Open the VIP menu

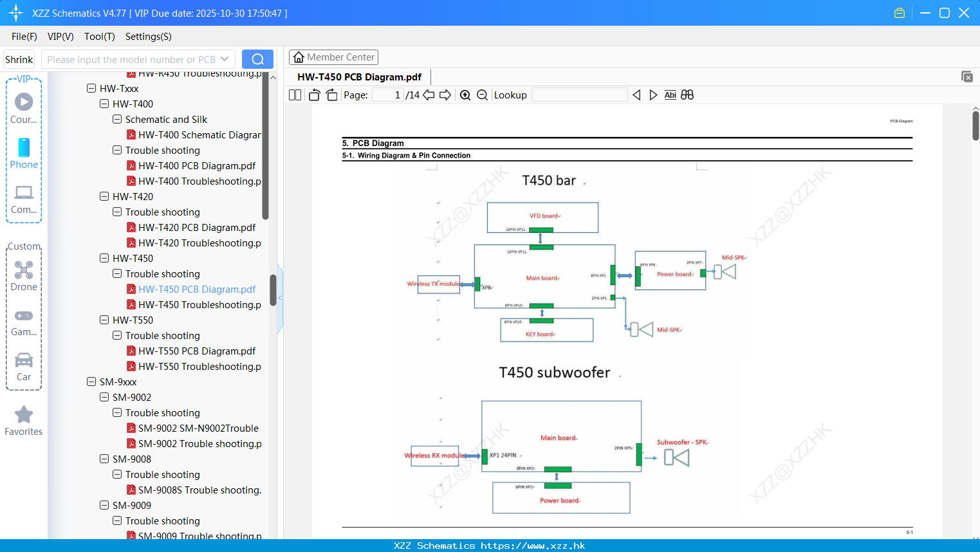pyautogui.click(x=60, y=37)
